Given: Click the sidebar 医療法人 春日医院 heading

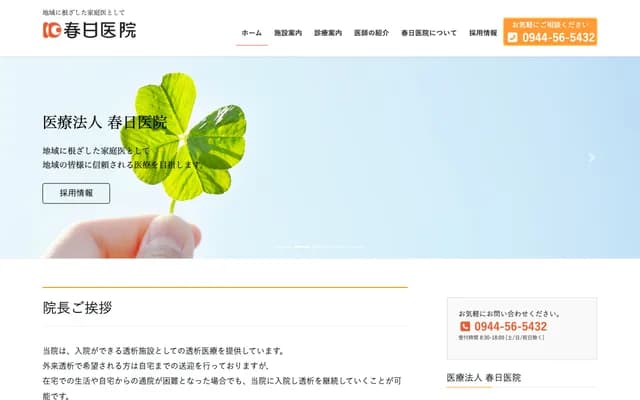Looking at the screenshot, I should click(484, 378).
